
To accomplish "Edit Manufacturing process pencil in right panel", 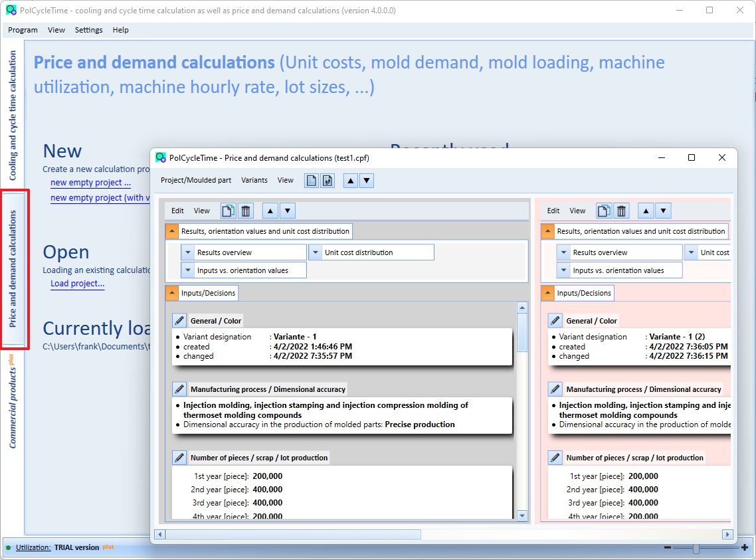I will coord(555,389).
